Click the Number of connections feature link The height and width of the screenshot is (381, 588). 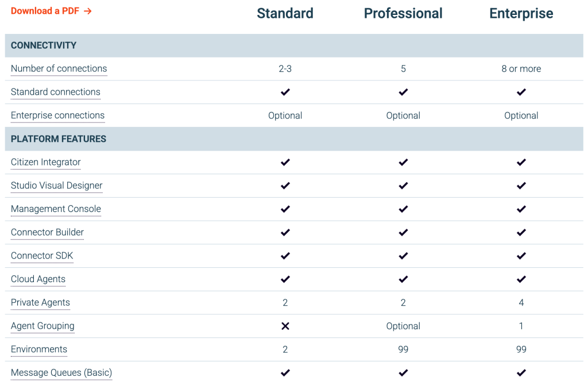(x=59, y=68)
